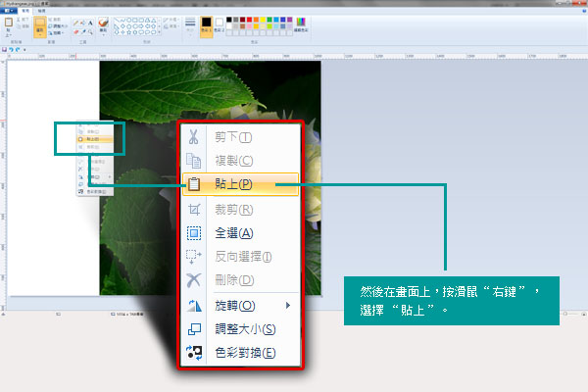Choose 裁剪(R) in the enlarged context menu

coord(240,210)
